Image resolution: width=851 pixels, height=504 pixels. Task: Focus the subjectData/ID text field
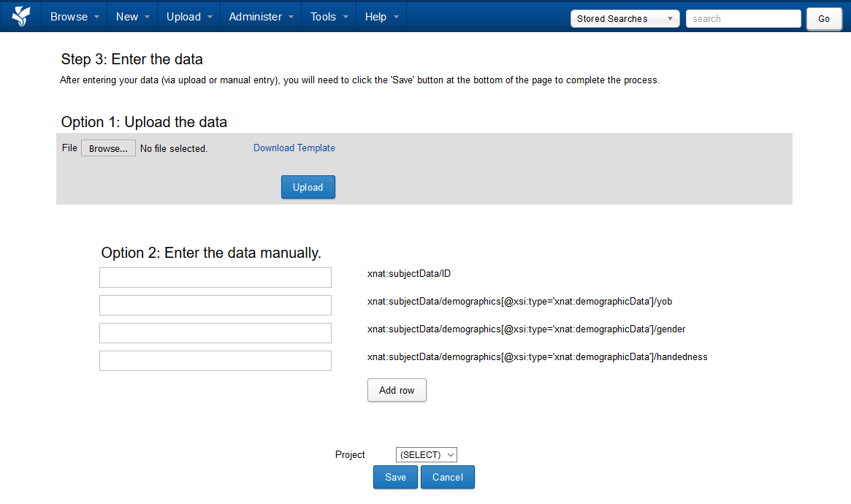coord(215,278)
